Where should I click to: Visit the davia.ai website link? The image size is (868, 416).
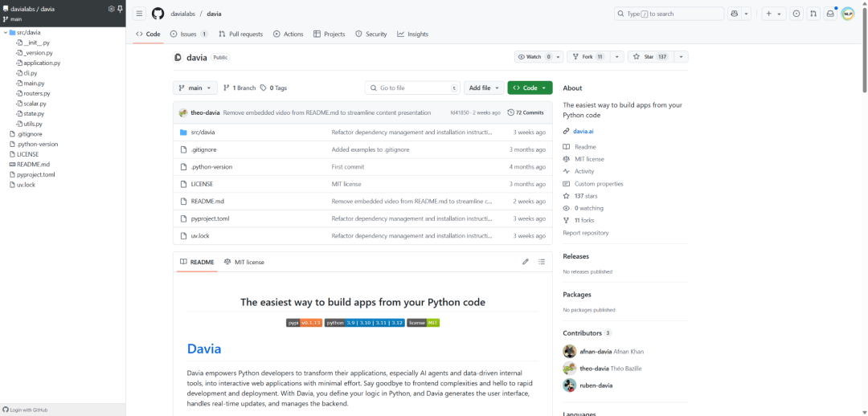[x=583, y=132]
